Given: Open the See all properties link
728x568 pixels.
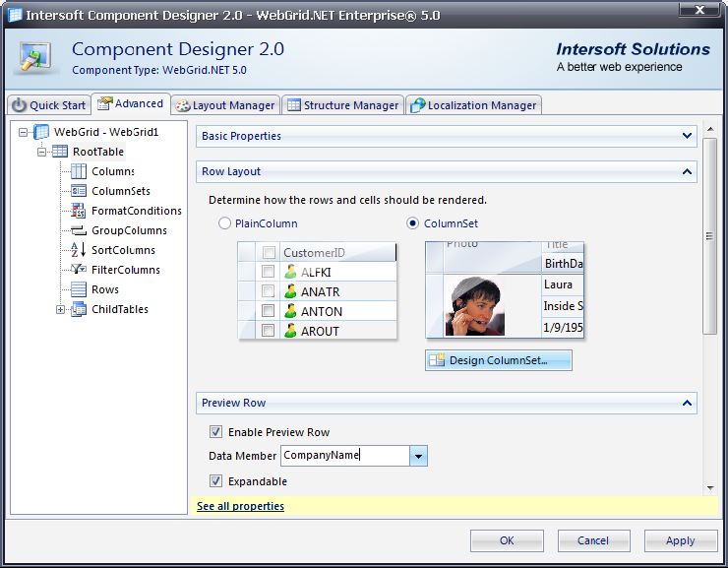Looking at the screenshot, I should pos(240,506).
